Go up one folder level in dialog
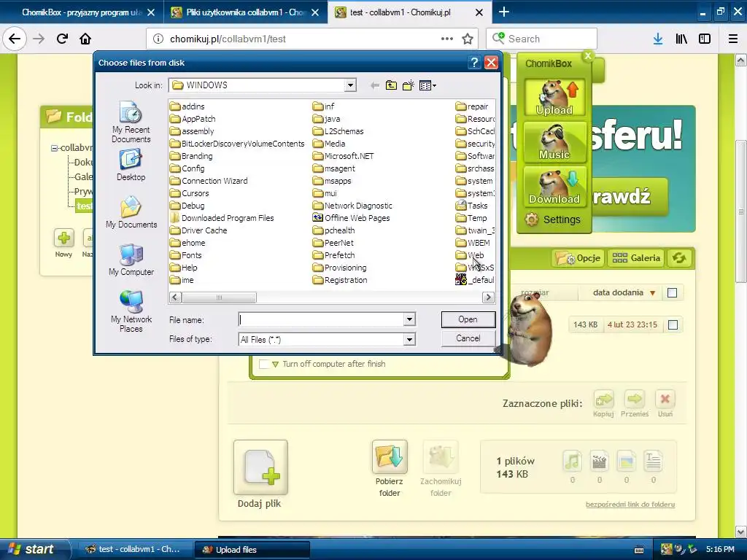The width and height of the screenshot is (747, 560). coord(391,85)
